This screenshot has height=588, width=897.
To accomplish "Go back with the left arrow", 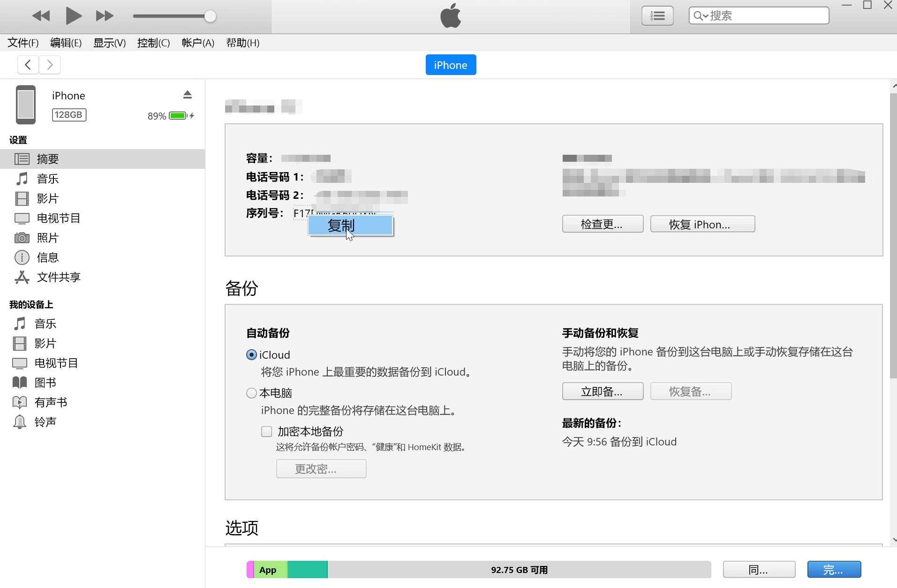I will pyautogui.click(x=28, y=65).
